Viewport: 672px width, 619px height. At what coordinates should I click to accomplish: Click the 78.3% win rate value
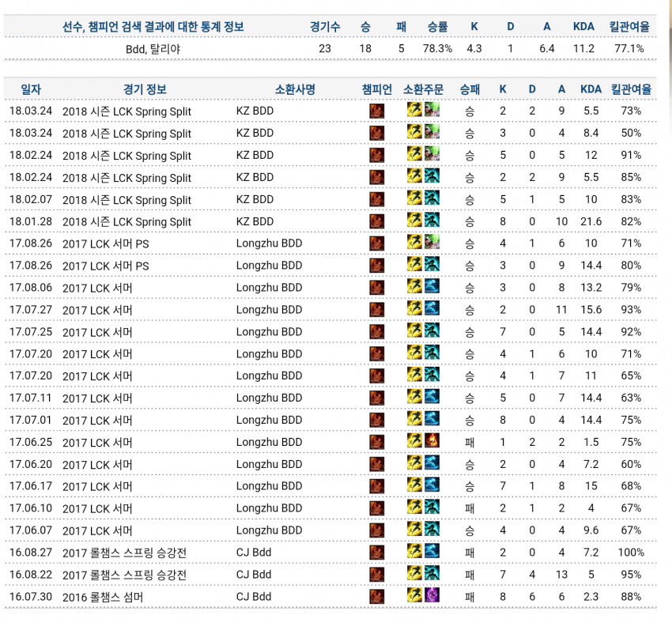pyautogui.click(x=437, y=48)
